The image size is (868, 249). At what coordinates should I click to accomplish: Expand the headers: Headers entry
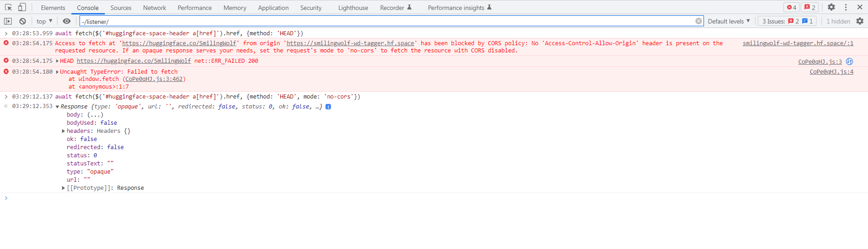64,131
